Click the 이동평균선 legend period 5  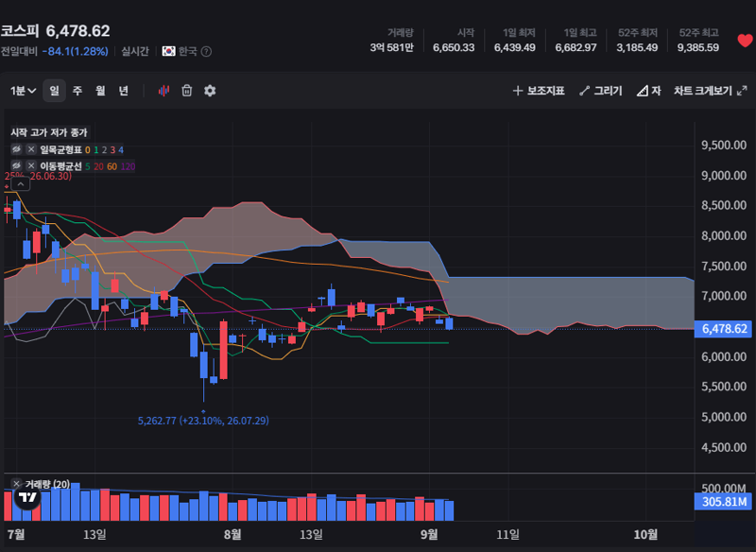pos(88,166)
